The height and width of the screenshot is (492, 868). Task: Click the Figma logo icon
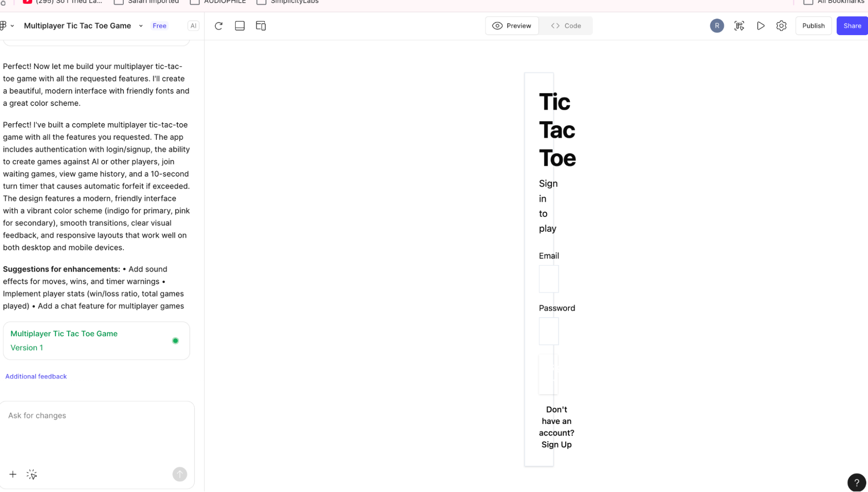pos(3,26)
